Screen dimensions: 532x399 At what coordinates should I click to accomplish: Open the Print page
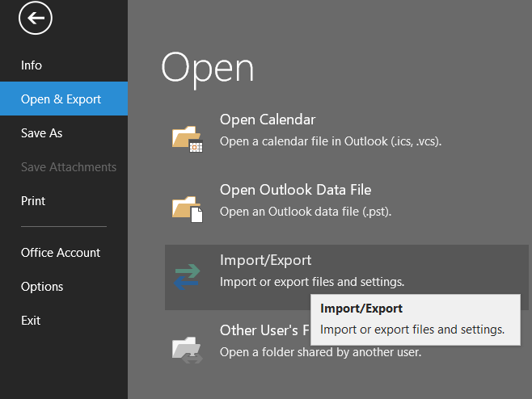33,200
